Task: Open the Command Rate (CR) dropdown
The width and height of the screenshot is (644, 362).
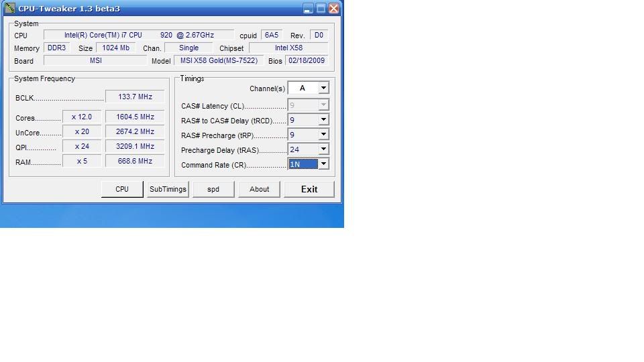Action: point(323,164)
